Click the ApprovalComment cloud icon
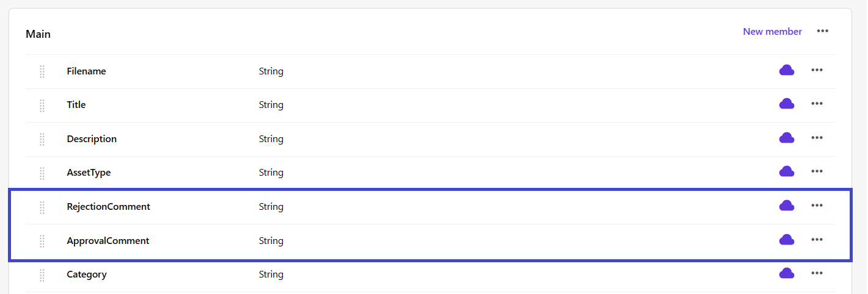The image size is (868, 294). pos(786,240)
